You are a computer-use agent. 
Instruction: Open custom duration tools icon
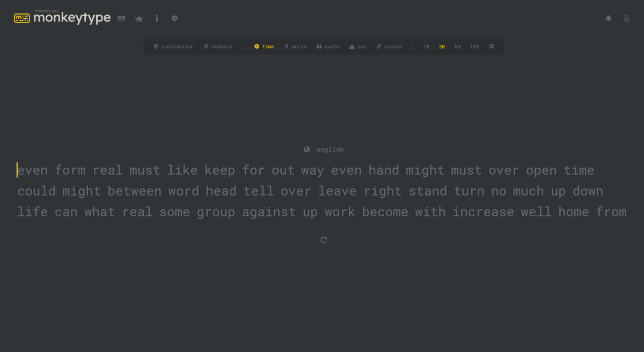tap(491, 46)
